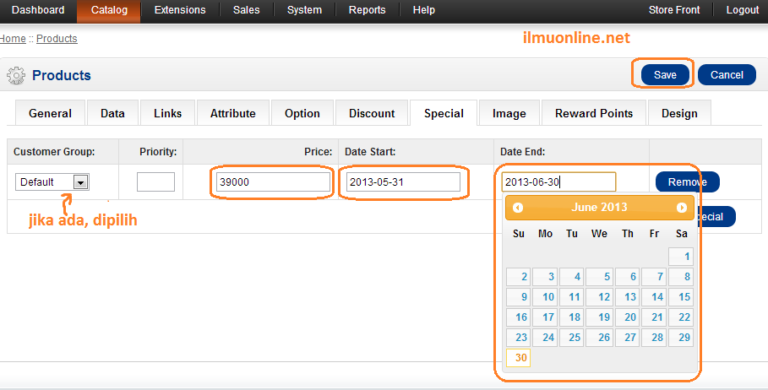Screen dimensions: 768x390
Task: Open the System menu
Action: [x=304, y=10]
